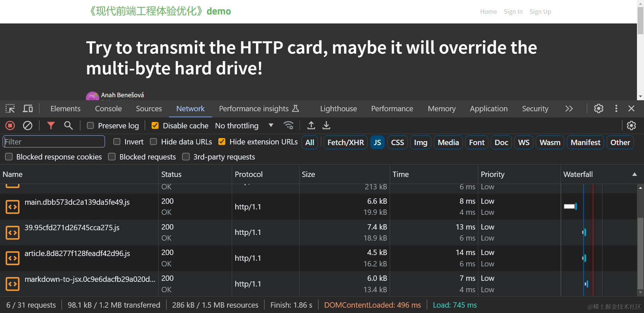This screenshot has height=313, width=644.
Task: Click the import HAR upload icon
Action: pos(311,126)
